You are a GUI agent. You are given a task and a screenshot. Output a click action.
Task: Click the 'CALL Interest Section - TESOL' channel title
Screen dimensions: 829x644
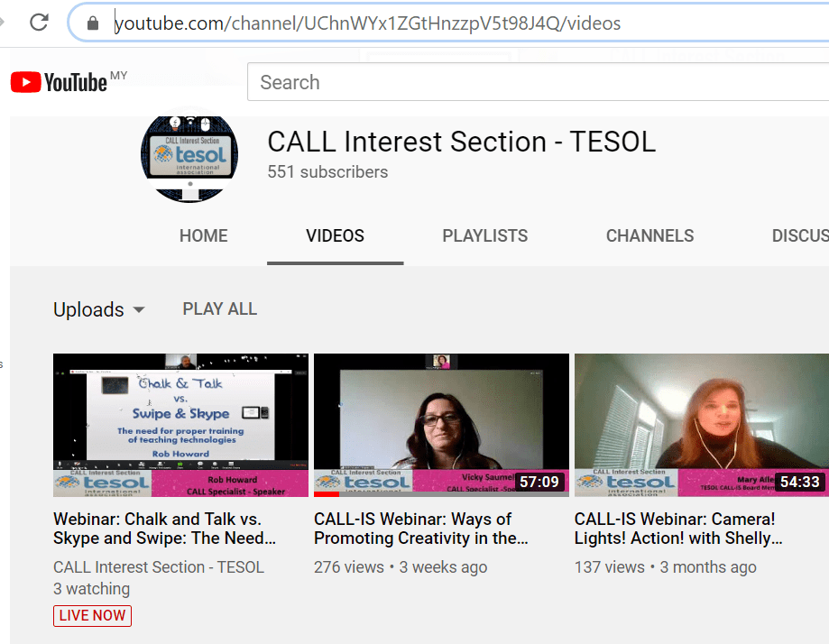pos(462,142)
